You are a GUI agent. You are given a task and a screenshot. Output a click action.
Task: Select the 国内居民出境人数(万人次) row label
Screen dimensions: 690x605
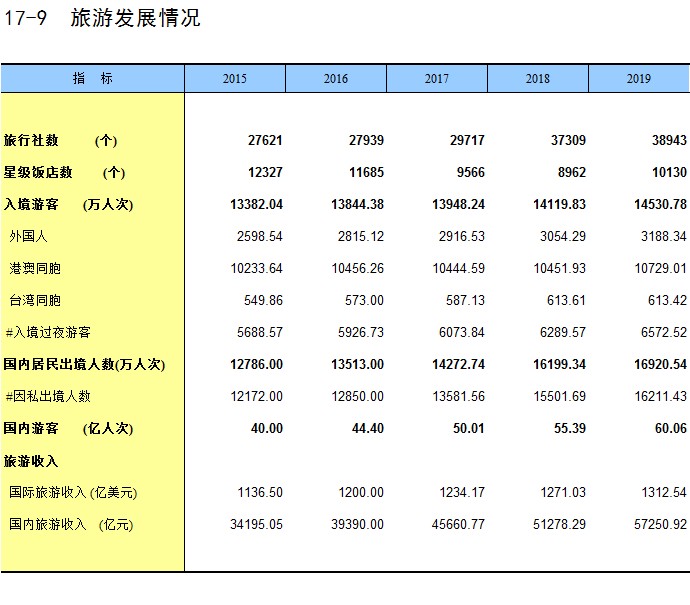click(84, 364)
